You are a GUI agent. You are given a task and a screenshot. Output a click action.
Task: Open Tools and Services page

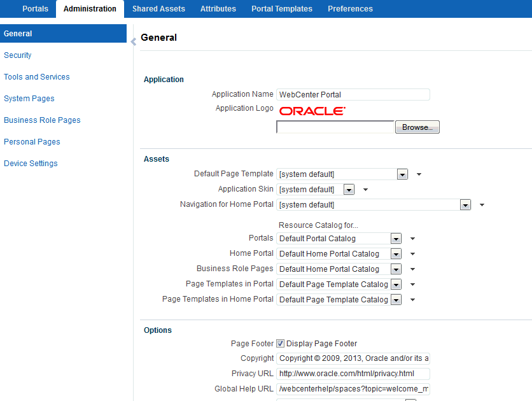pos(37,77)
